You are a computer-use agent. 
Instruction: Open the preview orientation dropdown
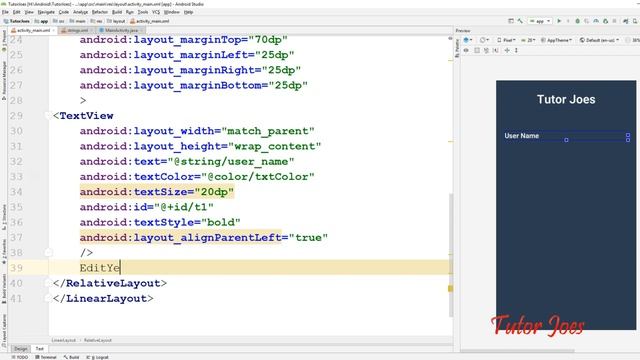click(x=484, y=40)
